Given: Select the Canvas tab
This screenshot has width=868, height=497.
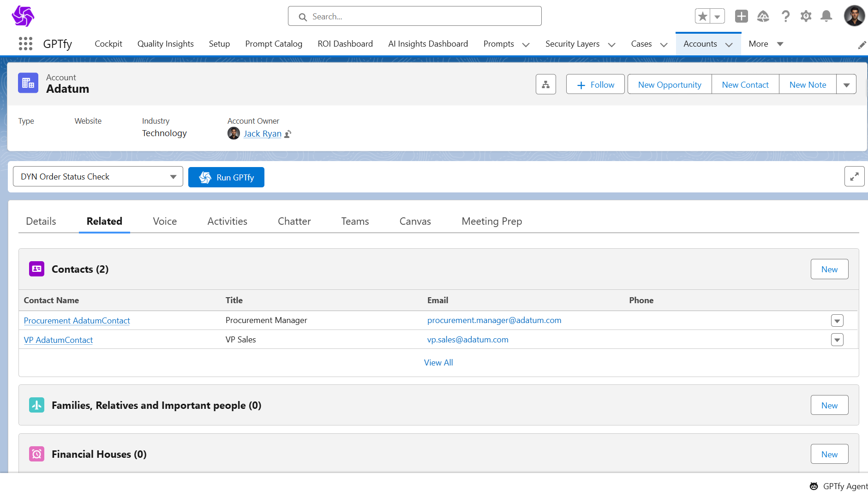Looking at the screenshot, I should point(415,221).
